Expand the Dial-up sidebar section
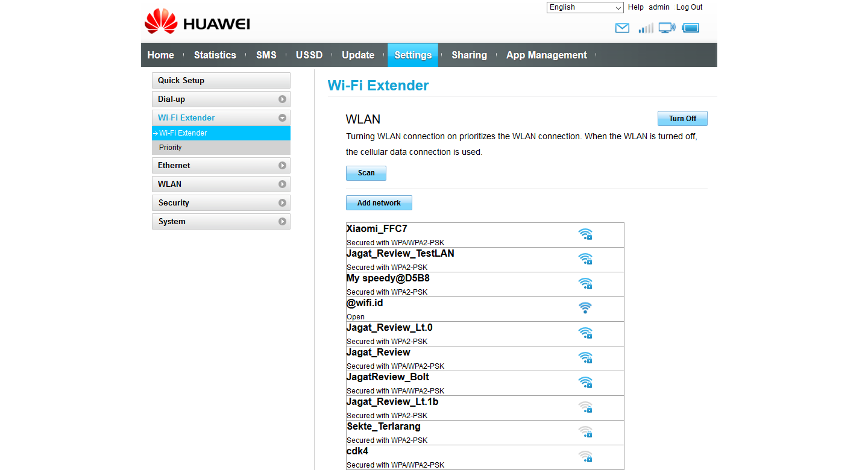 [x=221, y=99]
